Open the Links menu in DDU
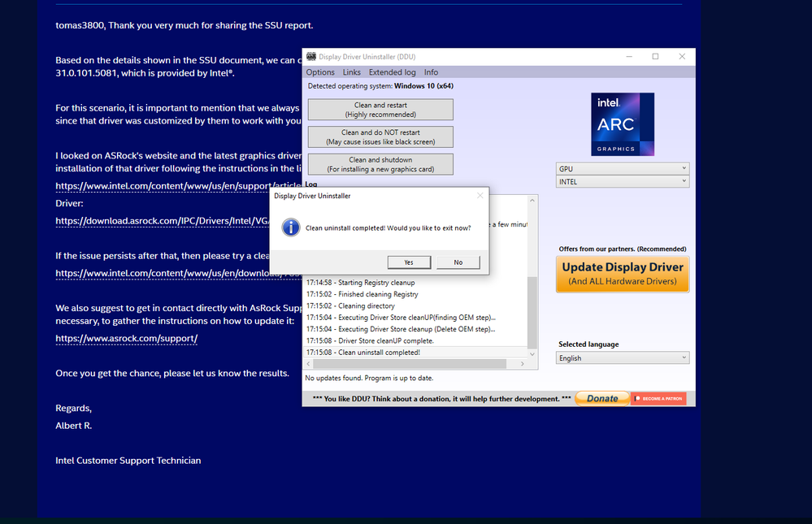 pos(352,72)
